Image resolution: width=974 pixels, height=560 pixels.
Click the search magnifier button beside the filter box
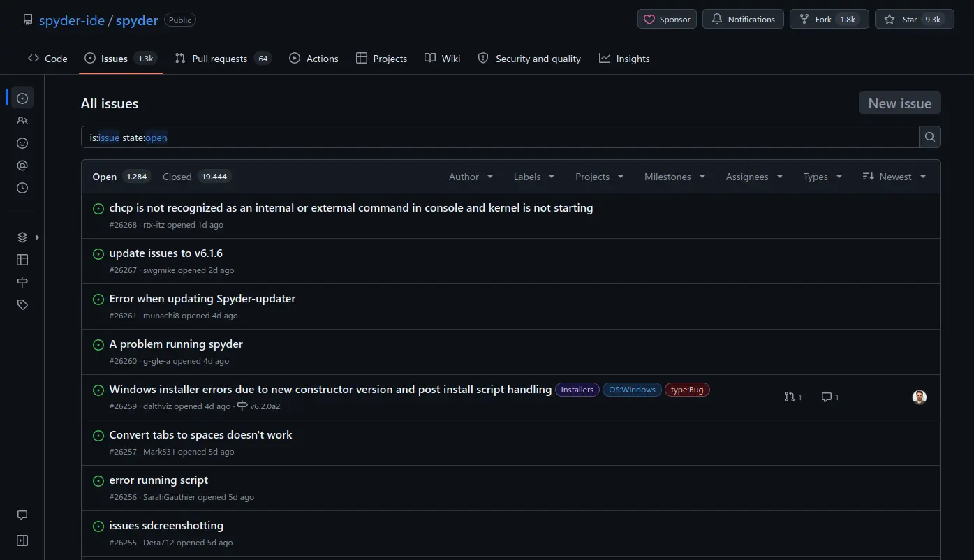930,137
